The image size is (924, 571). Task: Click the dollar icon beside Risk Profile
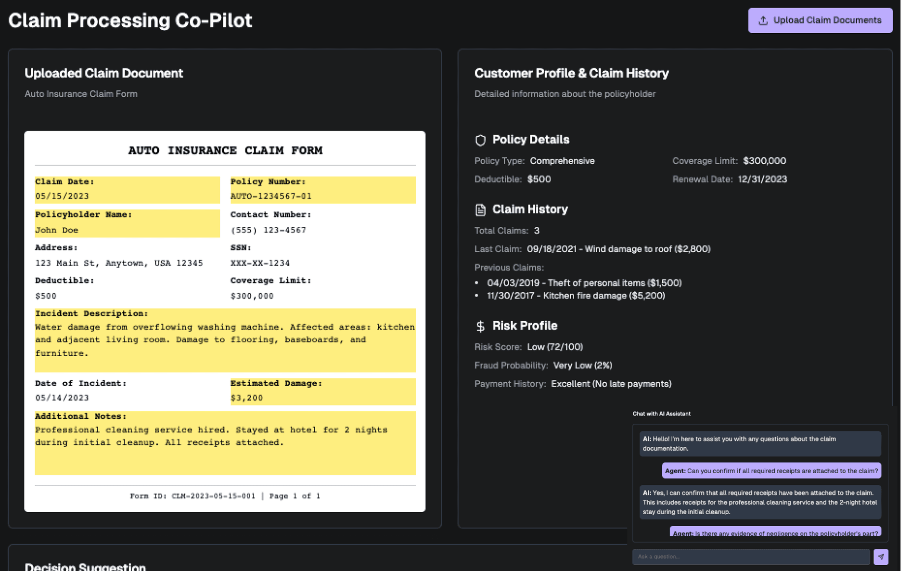pos(480,326)
